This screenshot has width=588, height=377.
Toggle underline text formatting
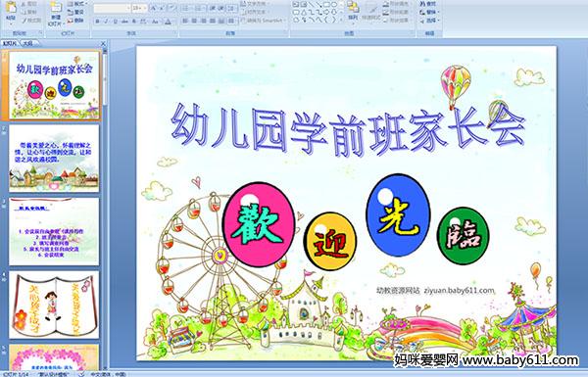point(115,22)
